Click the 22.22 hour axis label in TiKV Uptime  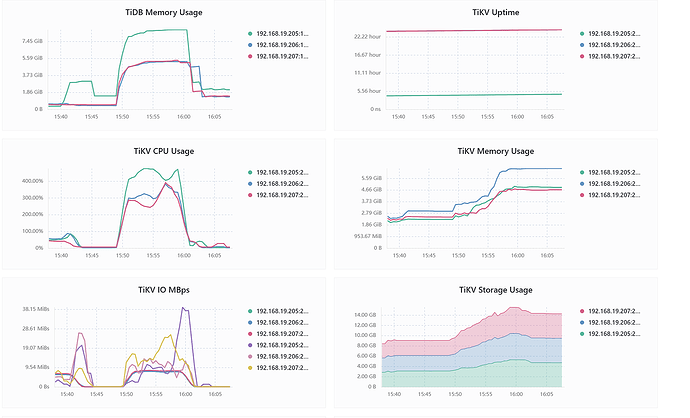(367, 37)
